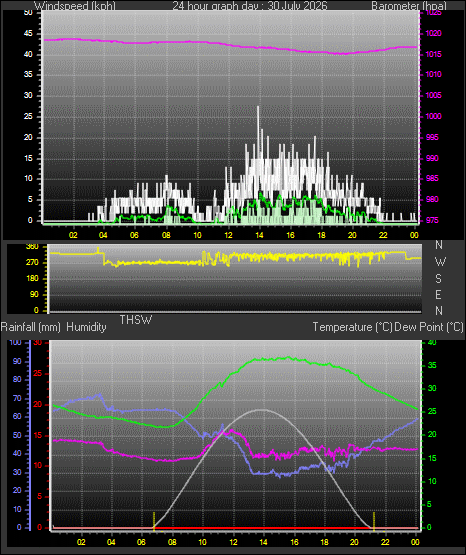Click the THSW label
The height and width of the screenshot is (555, 466).
tap(136, 320)
